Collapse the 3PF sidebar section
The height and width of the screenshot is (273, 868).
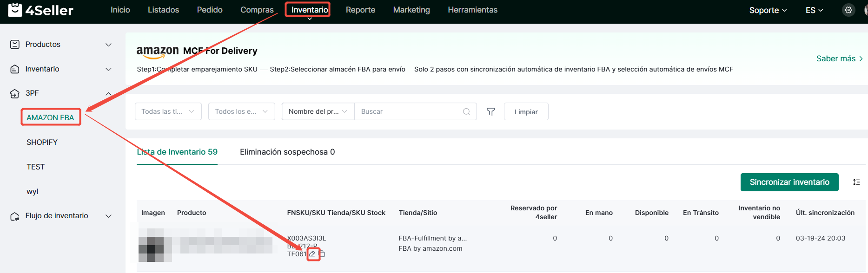click(x=108, y=93)
